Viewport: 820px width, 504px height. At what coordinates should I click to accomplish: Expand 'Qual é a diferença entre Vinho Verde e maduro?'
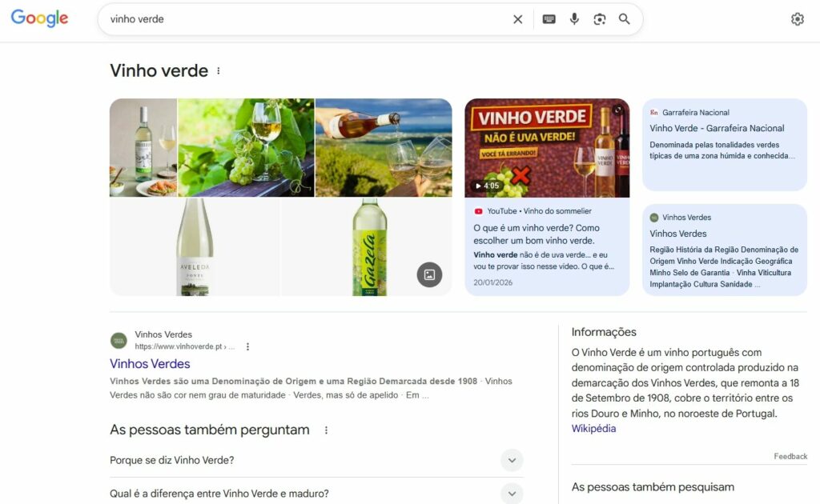[512, 494]
